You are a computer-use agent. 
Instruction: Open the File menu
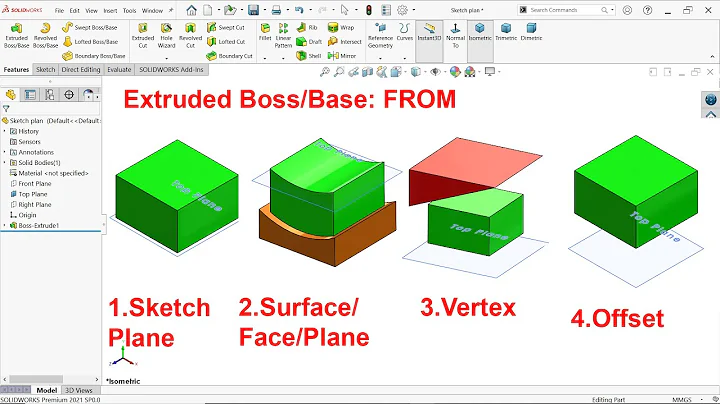59,10
